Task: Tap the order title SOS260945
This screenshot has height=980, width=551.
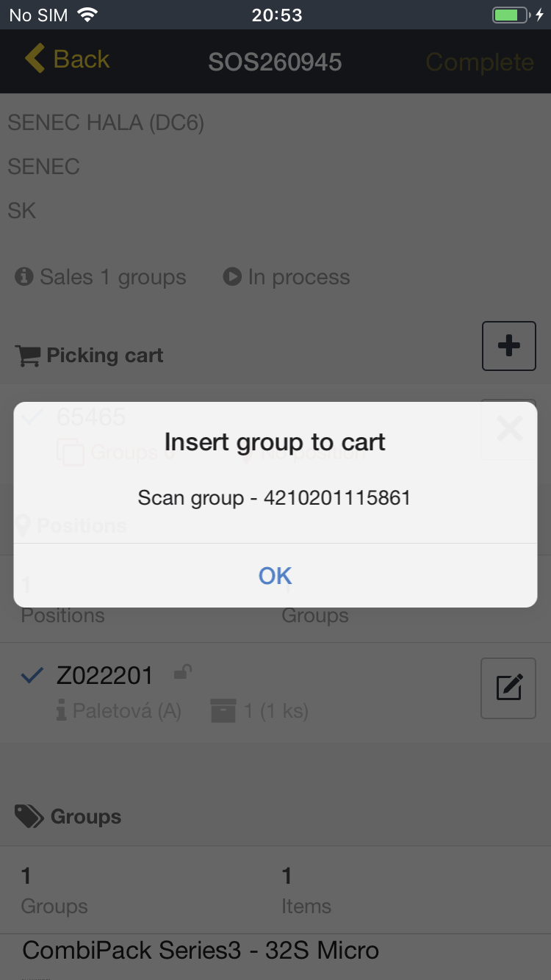Action: coord(275,62)
